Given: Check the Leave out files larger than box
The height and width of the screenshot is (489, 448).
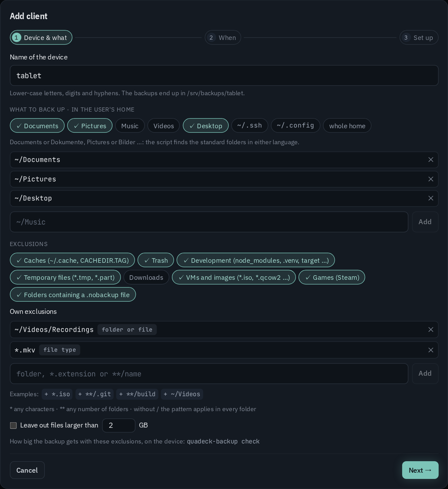Looking at the screenshot, I should [13, 425].
